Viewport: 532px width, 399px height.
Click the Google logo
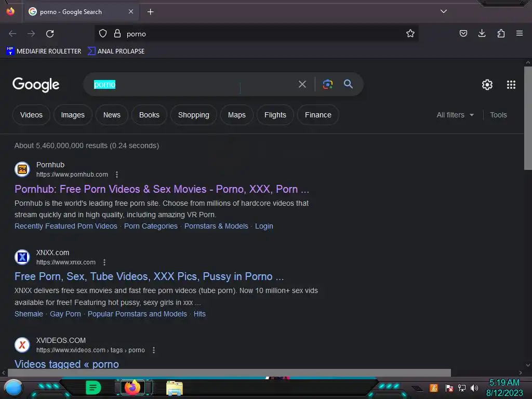[36, 85]
